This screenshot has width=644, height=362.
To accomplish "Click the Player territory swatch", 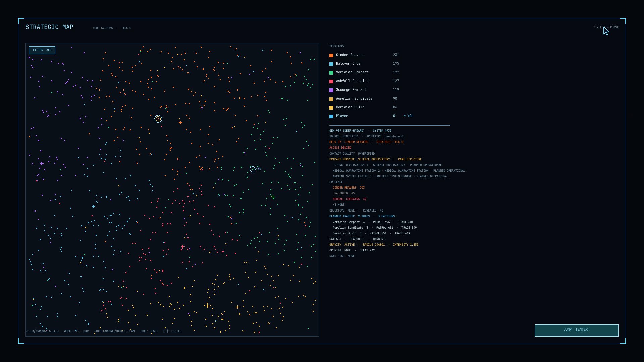I will coord(331,116).
